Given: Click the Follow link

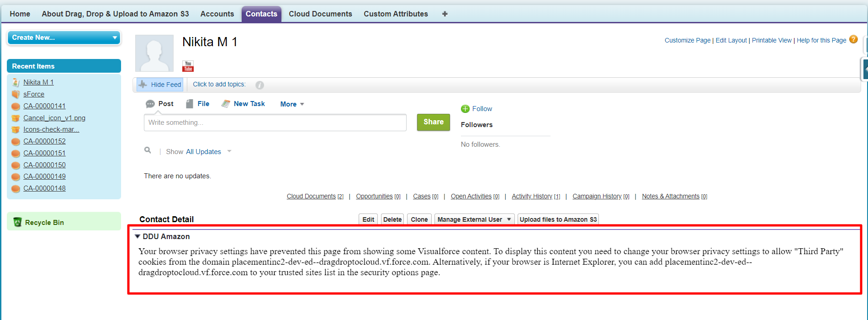Looking at the screenshot, I should point(482,109).
